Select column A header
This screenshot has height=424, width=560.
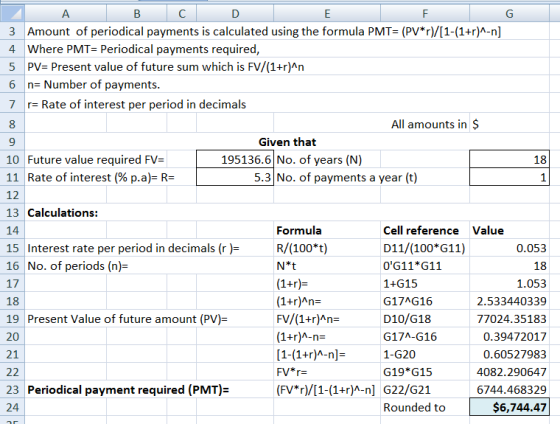(65, 14)
